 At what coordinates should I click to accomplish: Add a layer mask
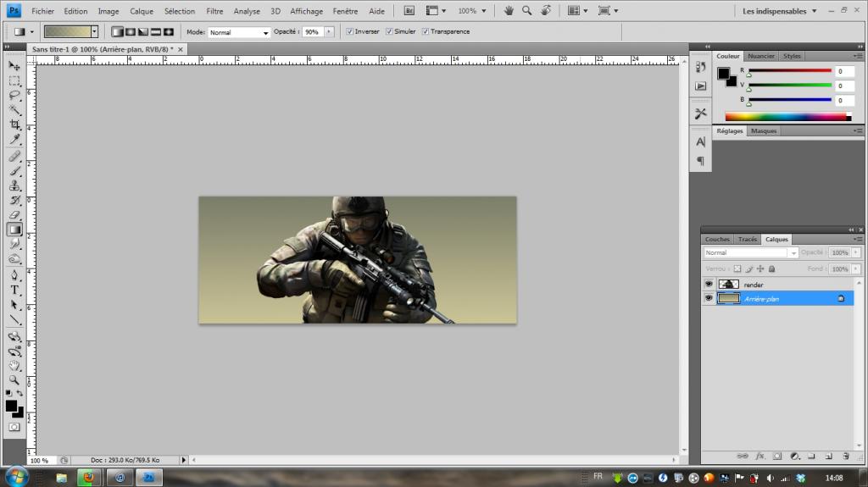tap(777, 456)
